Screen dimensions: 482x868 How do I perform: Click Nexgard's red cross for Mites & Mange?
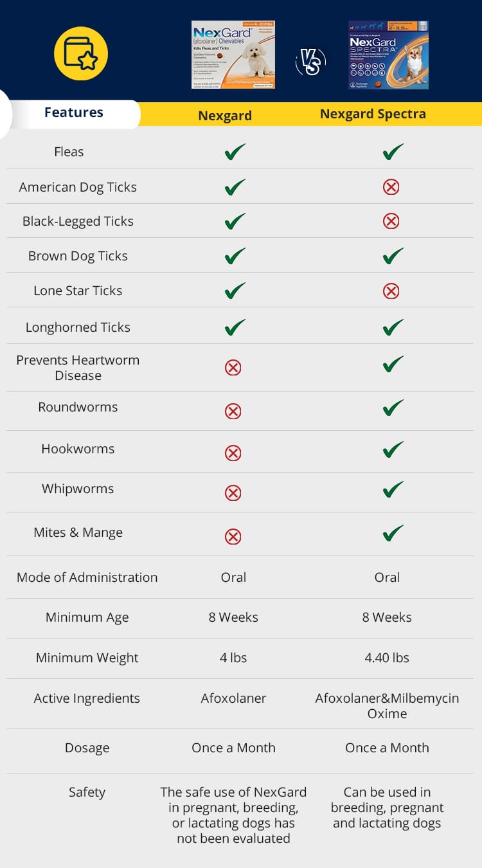(x=233, y=536)
